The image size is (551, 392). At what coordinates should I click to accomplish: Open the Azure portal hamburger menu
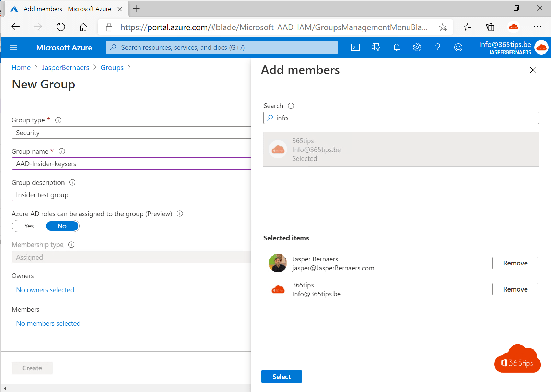(13, 47)
